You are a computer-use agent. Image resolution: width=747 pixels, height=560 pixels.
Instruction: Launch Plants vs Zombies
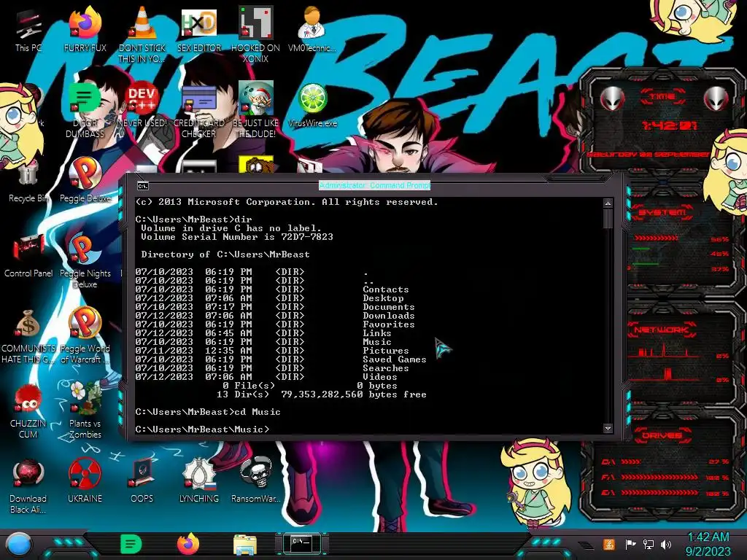(x=85, y=411)
